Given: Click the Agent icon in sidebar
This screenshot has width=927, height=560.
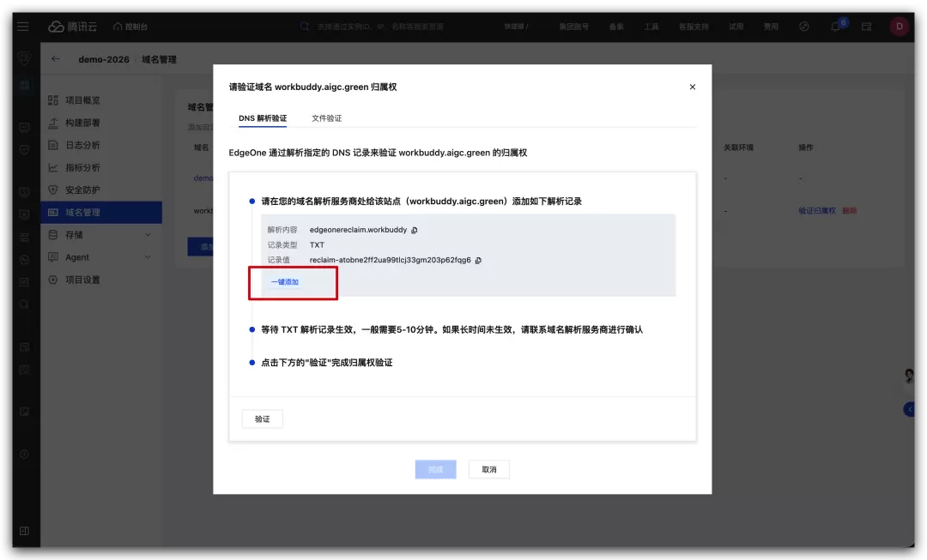Looking at the screenshot, I should click(53, 257).
